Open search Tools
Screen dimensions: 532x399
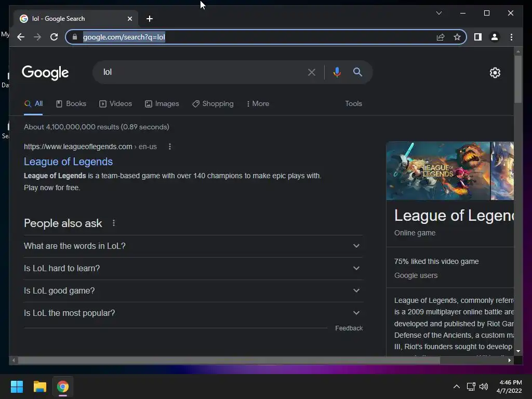353,104
